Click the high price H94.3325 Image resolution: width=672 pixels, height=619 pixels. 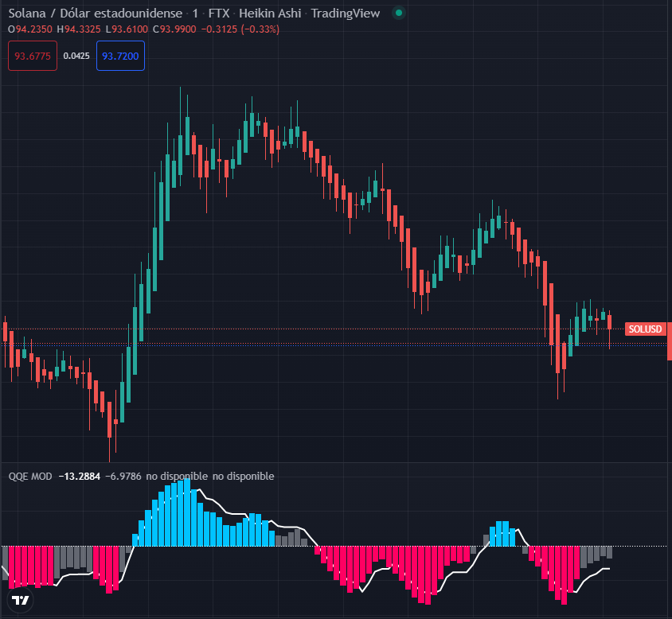[x=79, y=29]
